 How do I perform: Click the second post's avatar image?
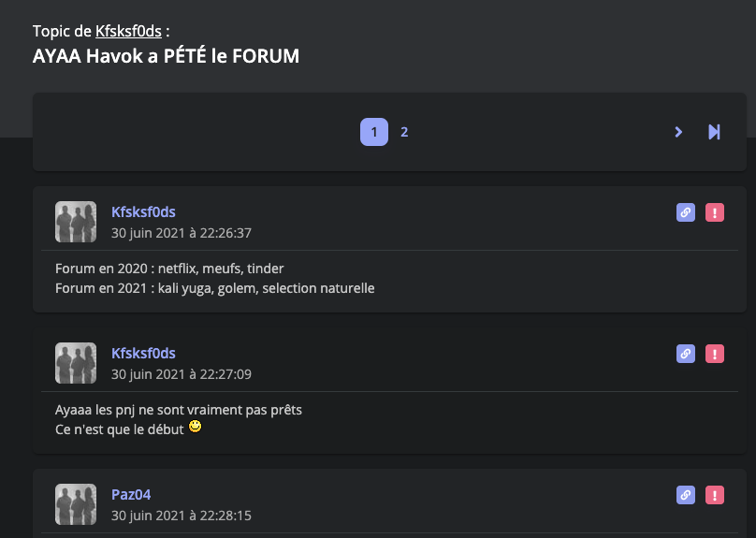(76, 363)
